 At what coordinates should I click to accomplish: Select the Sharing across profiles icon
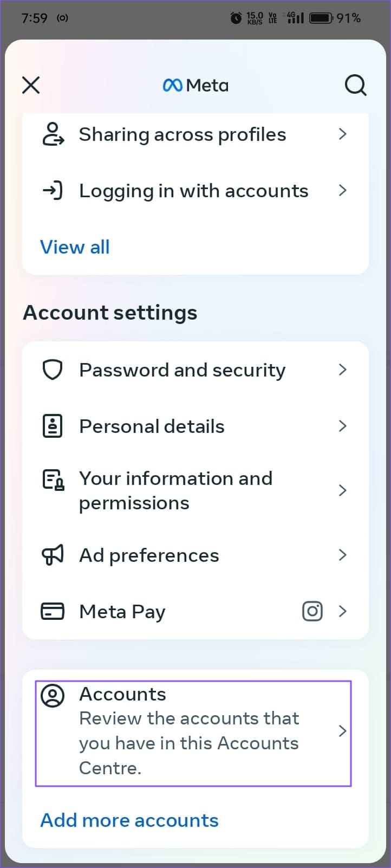(x=53, y=134)
